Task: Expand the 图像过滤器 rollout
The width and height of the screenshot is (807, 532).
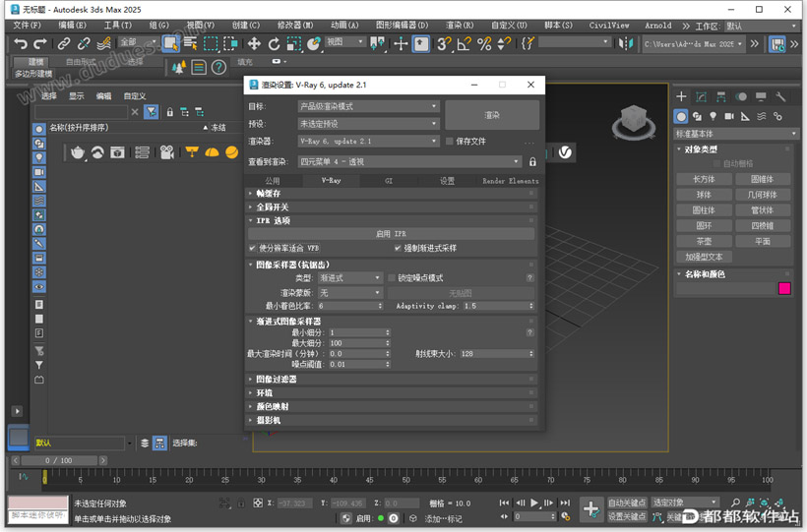Action: pyautogui.click(x=392, y=380)
